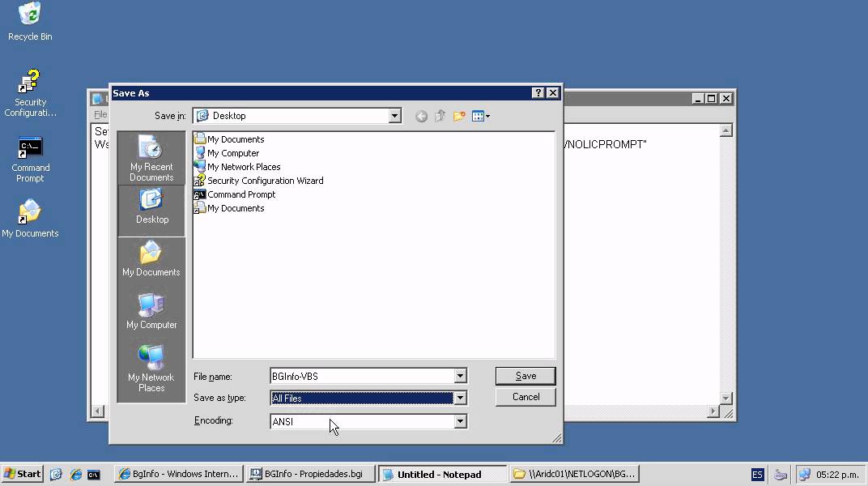Select Command Prompt in file list
The height and width of the screenshot is (486, 868).
(x=235, y=195)
